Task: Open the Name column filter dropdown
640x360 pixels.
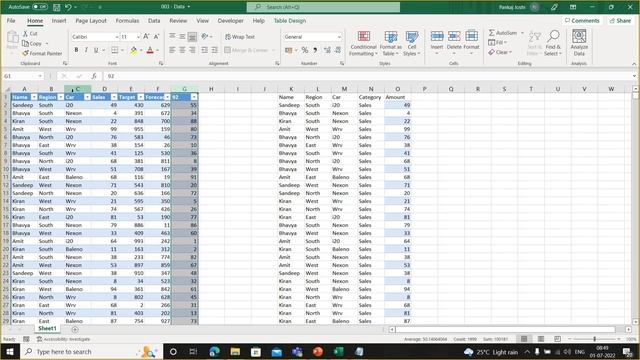Action: click(x=34, y=97)
